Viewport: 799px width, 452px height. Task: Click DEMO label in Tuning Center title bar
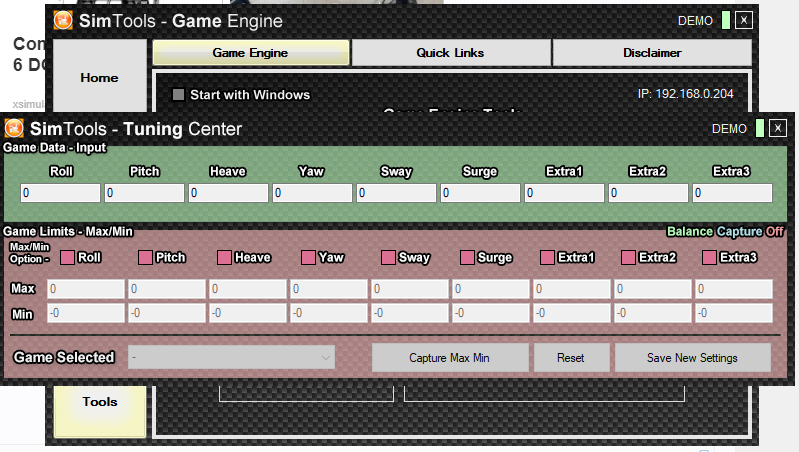coord(729,129)
